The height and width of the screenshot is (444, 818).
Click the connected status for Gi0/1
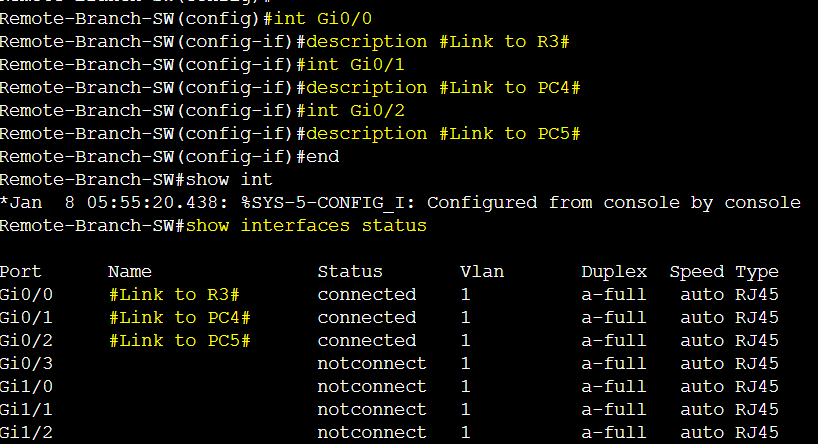367,317
